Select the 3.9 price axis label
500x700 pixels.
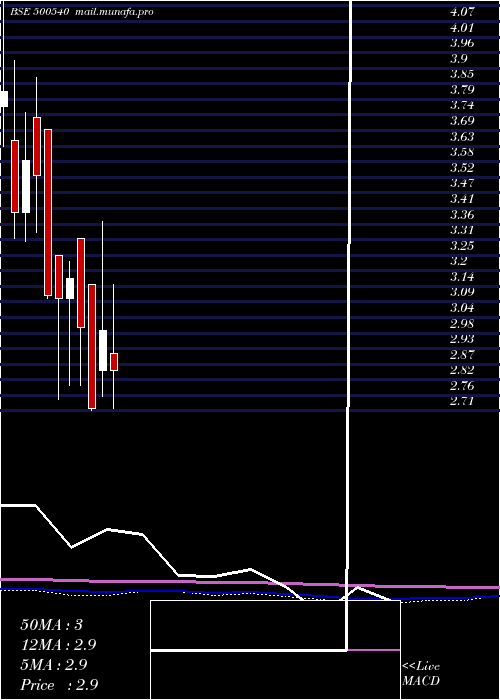point(459,58)
